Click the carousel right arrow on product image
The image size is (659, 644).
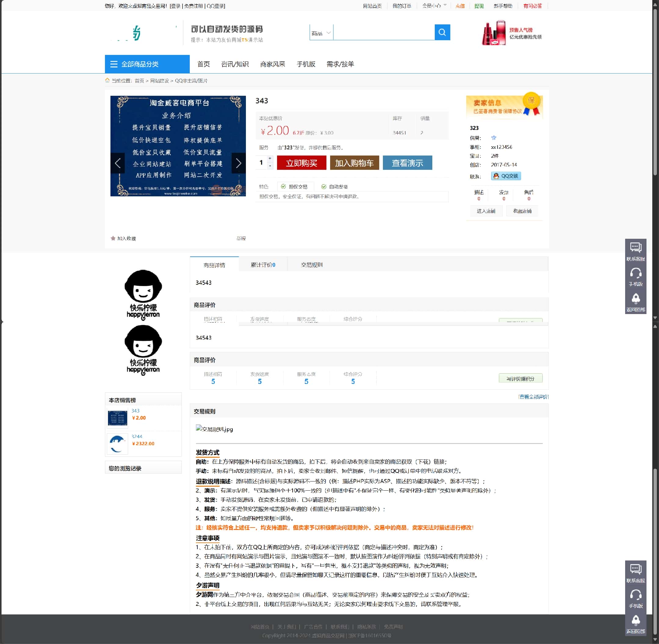(x=239, y=163)
